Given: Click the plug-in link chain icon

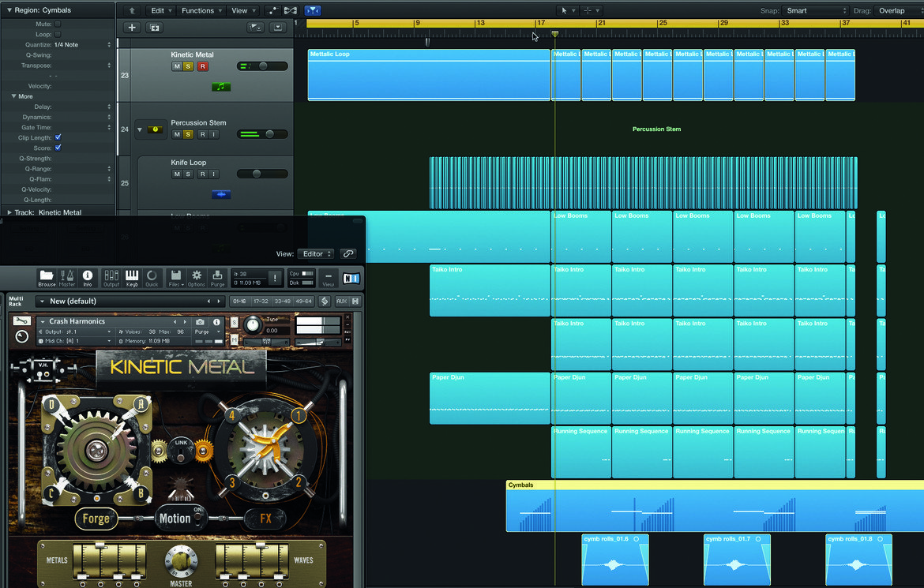Looking at the screenshot, I should [x=348, y=254].
